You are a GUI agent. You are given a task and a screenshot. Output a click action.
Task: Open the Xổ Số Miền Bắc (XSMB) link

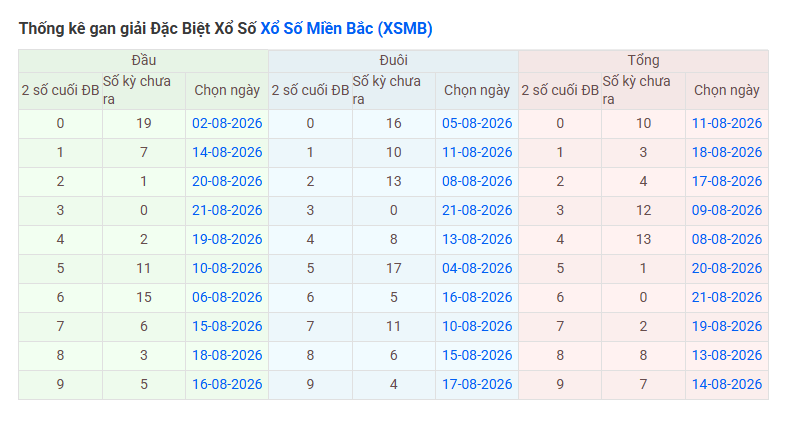346,28
